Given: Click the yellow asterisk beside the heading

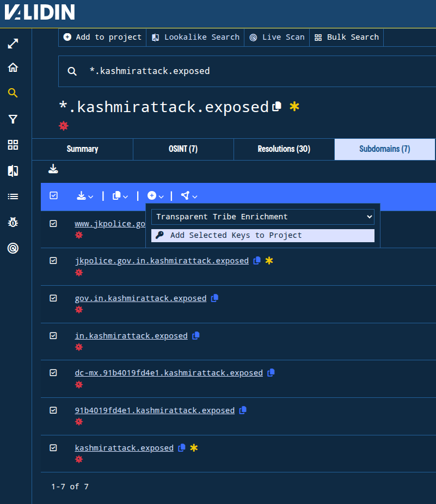Looking at the screenshot, I should [294, 106].
